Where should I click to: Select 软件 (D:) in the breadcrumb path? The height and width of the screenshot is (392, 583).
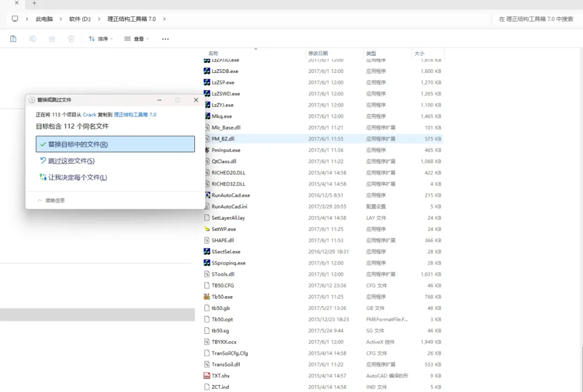click(x=80, y=19)
